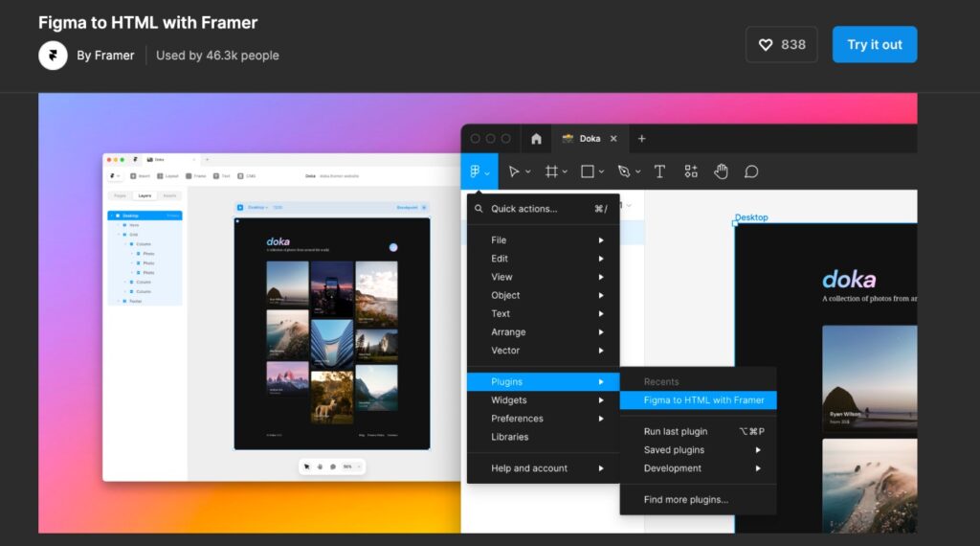Open the Preferences submenu
Image resolution: width=980 pixels, height=546 pixels.
(x=544, y=419)
